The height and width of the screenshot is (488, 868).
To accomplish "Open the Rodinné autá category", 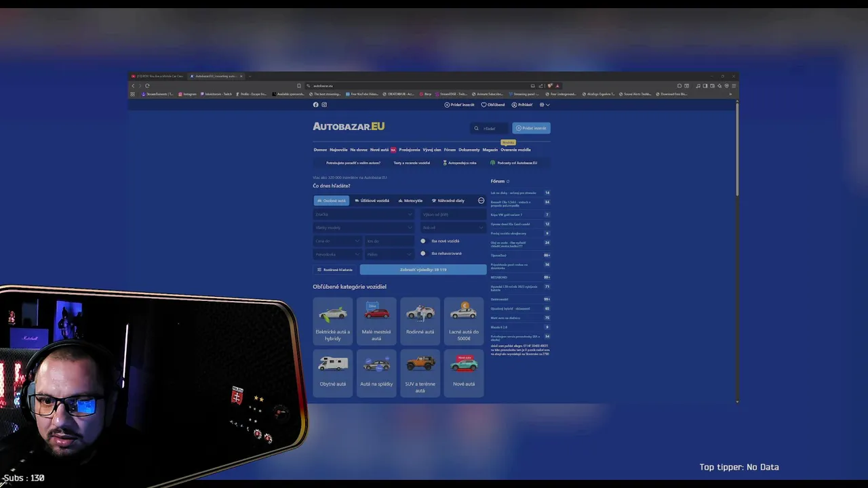I will 420,321.
